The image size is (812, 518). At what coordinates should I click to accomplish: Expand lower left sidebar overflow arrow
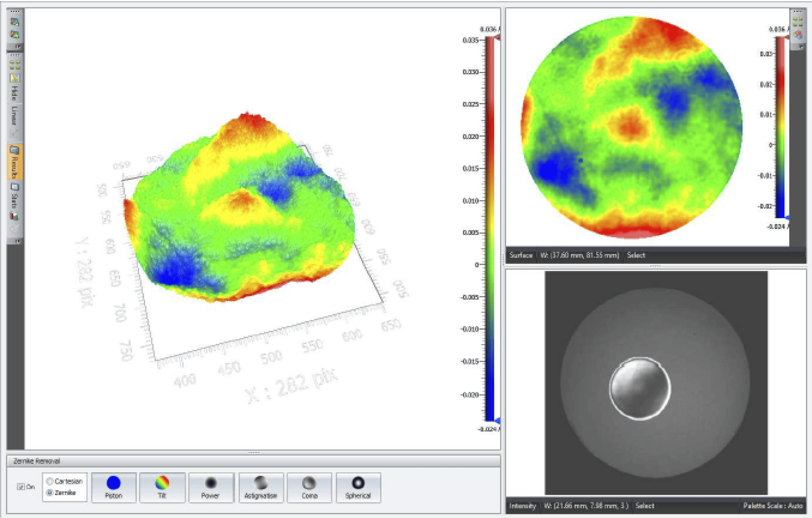[x=18, y=241]
